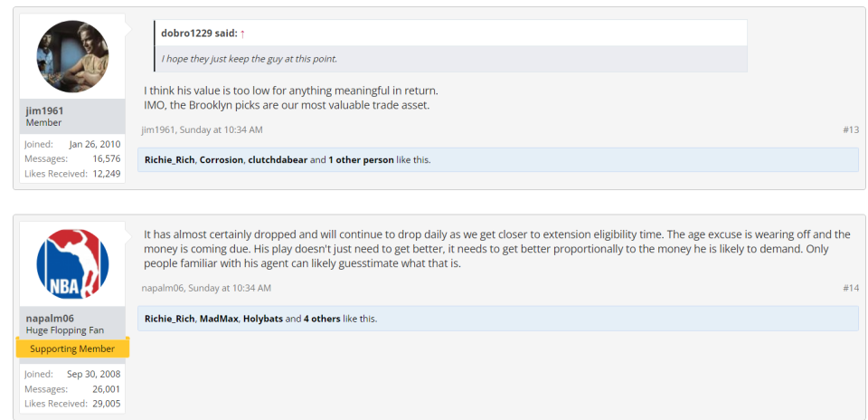Click napalm06's Likes Received 29,005

(x=107, y=404)
